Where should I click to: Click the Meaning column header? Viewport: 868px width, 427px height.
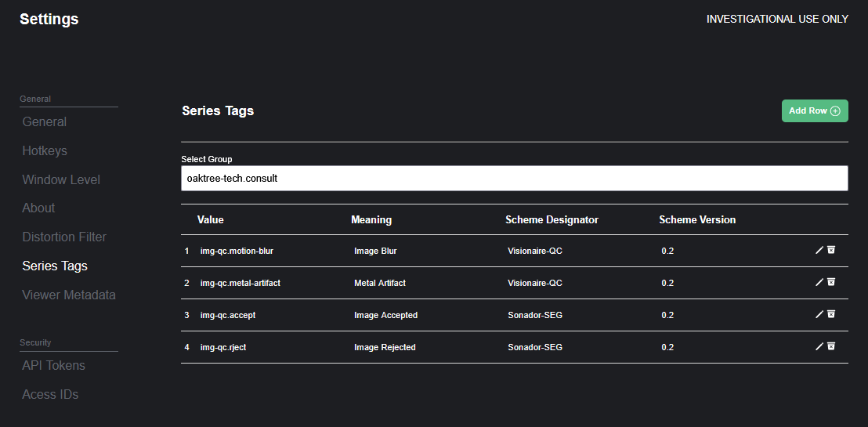(x=371, y=220)
